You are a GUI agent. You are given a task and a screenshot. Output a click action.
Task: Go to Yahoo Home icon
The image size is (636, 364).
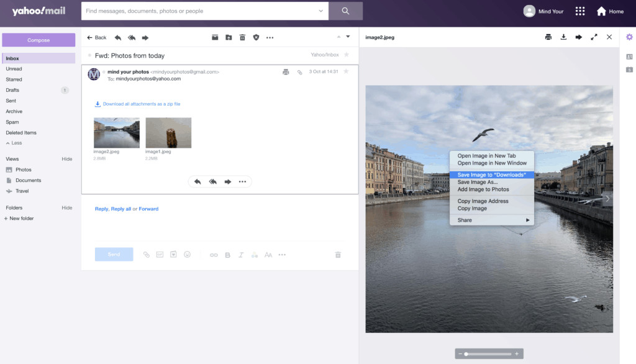(601, 11)
